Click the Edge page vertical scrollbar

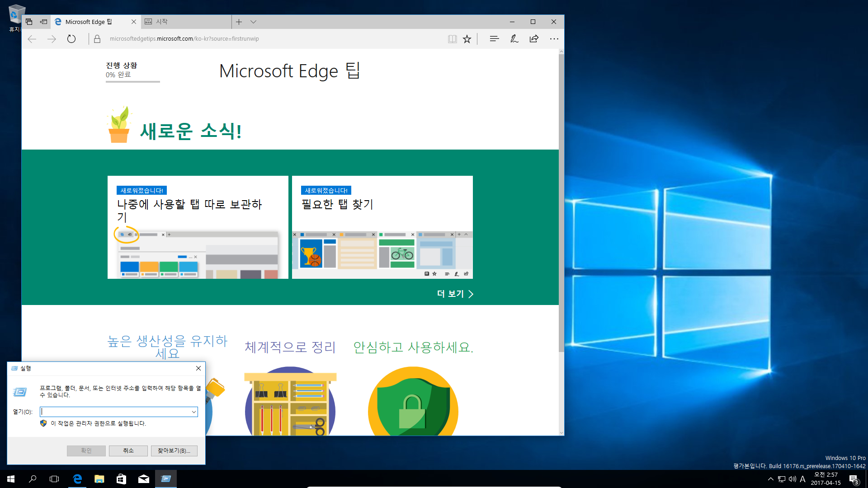coord(561,203)
